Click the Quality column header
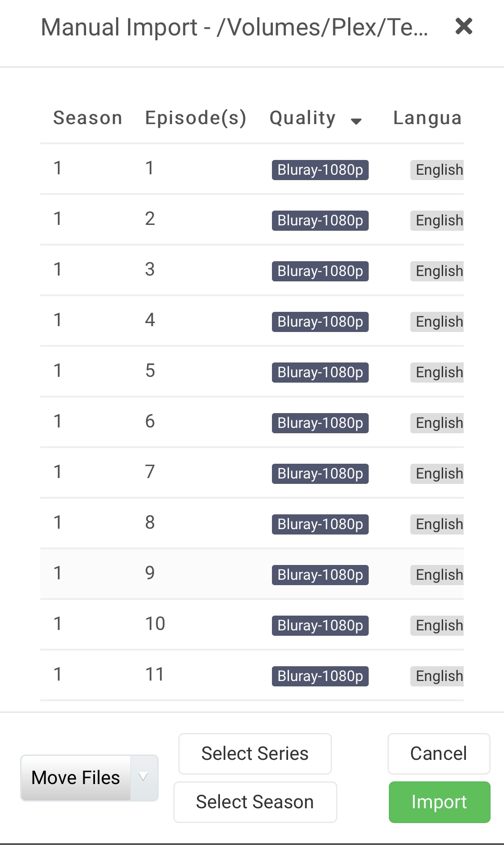Screen dimensions: 504x845 point(302,117)
